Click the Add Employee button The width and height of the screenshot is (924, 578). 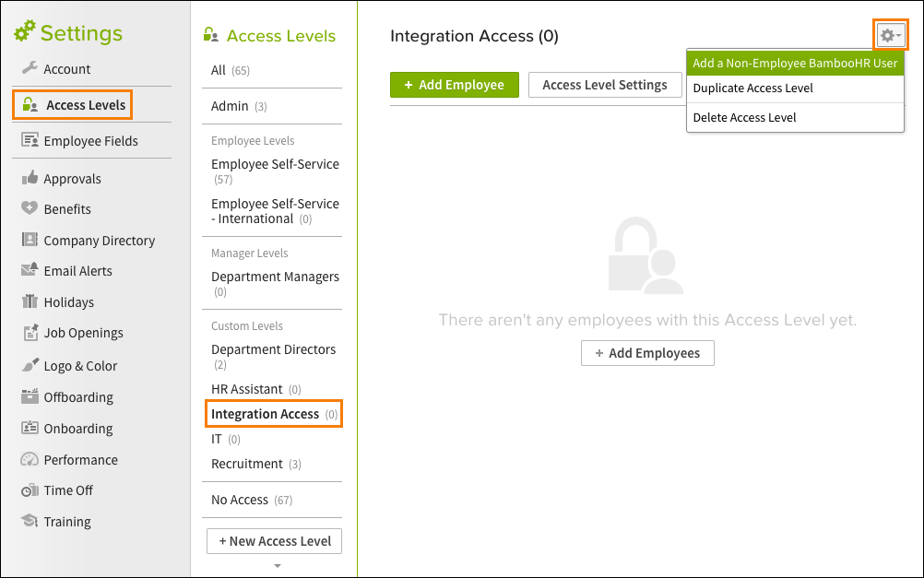click(454, 84)
